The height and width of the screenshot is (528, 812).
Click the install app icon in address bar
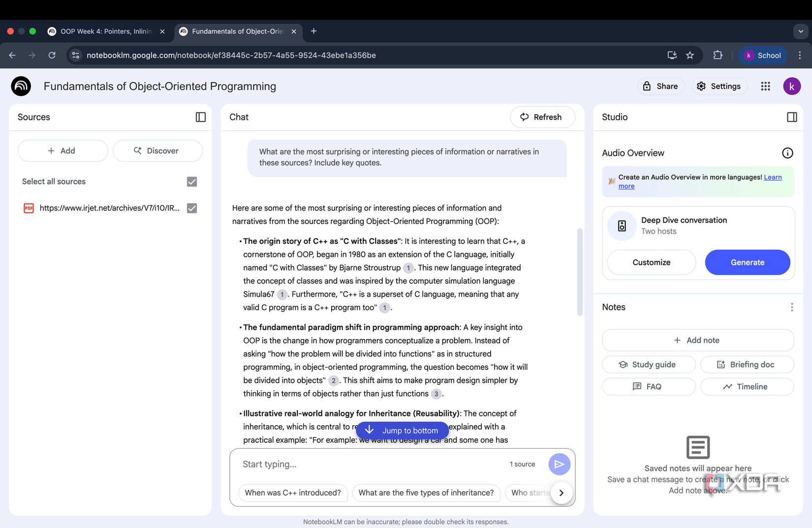[x=672, y=55]
